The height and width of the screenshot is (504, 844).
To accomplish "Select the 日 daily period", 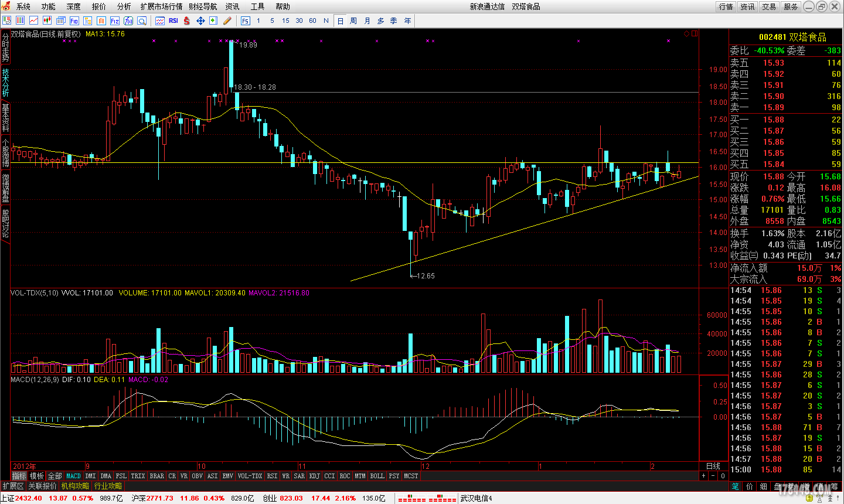I will (x=340, y=21).
